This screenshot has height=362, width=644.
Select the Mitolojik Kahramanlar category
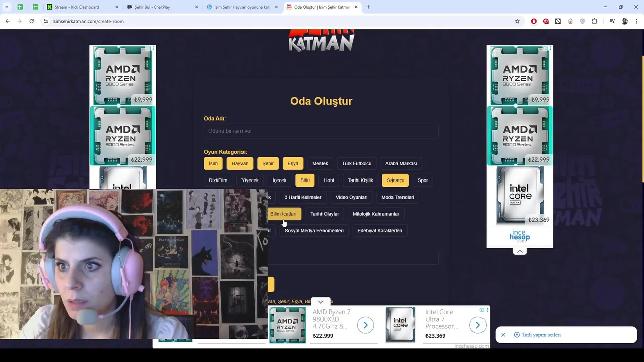pyautogui.click(x=376, y=214)
